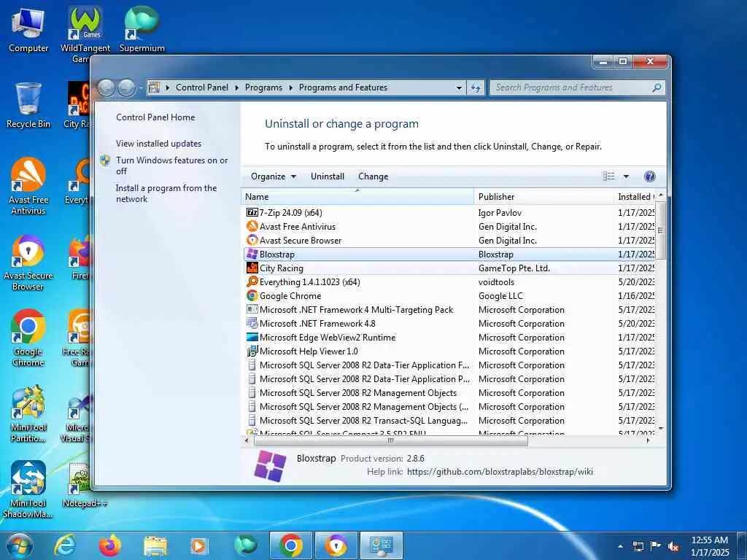Screen dimensions: 747x560
Task: Open WildTangent Games desktop shortcut
Action: coord(85,34)
